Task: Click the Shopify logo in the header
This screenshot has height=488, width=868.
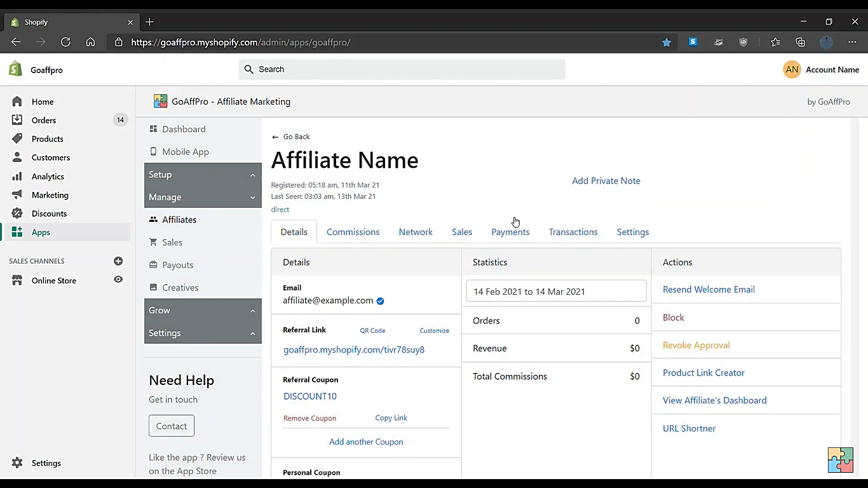Action: point(15,69)
